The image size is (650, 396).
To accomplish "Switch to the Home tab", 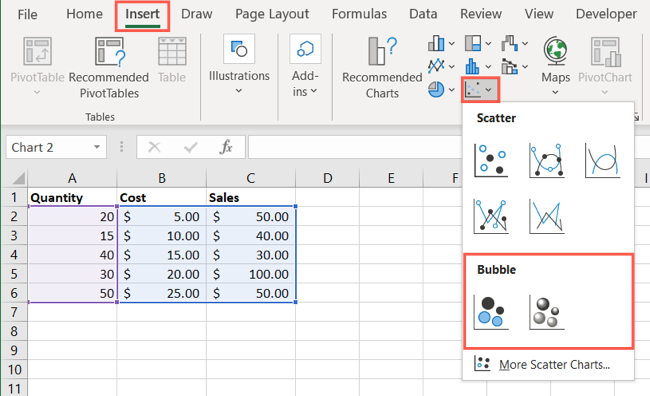I will pos(85,14).
